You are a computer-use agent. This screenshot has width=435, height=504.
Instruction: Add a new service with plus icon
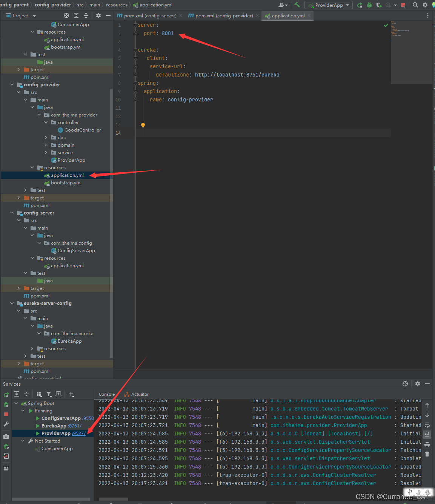[71, 394]
